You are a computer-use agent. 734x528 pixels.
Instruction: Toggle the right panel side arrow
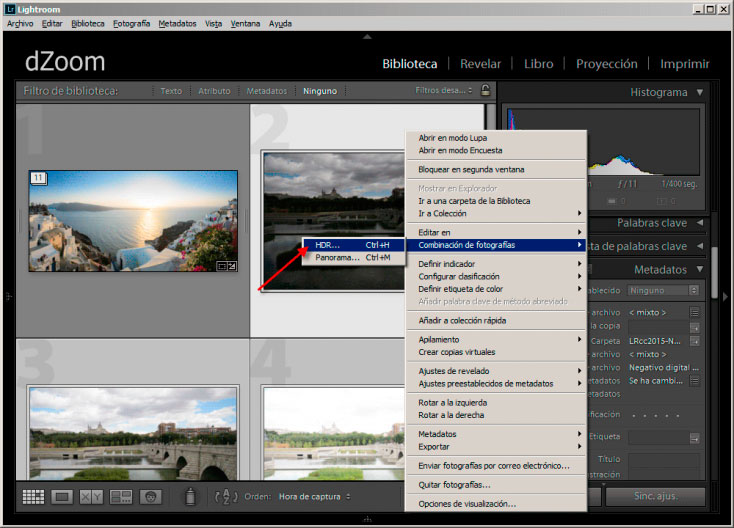point(726,296)
